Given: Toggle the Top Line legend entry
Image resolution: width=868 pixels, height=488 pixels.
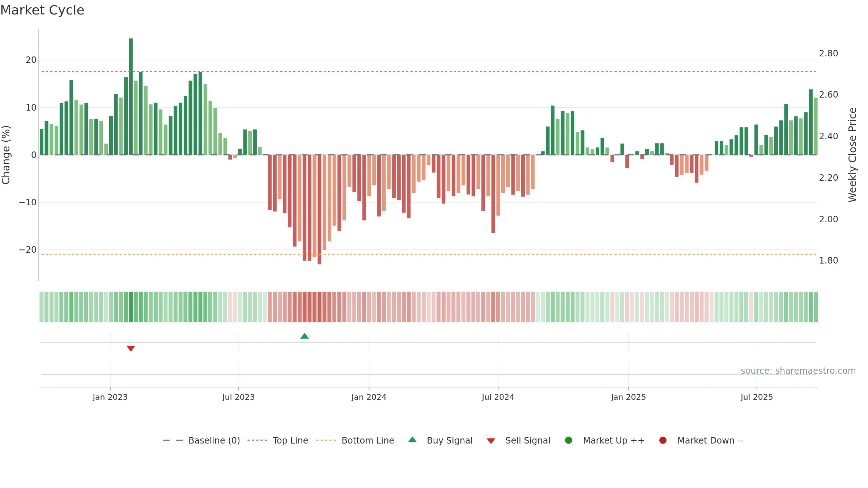Looking at the screenshot, I should (278, 441).
